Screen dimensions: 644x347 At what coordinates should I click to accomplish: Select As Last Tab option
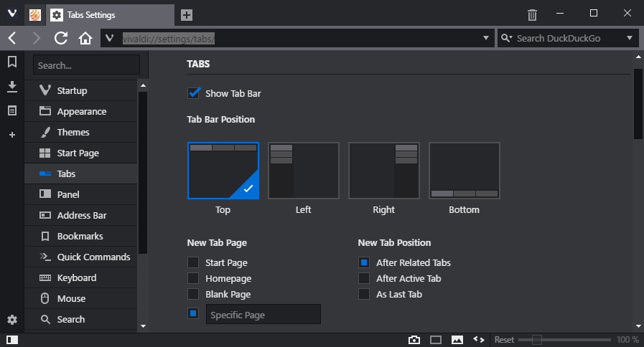point(364,294)
